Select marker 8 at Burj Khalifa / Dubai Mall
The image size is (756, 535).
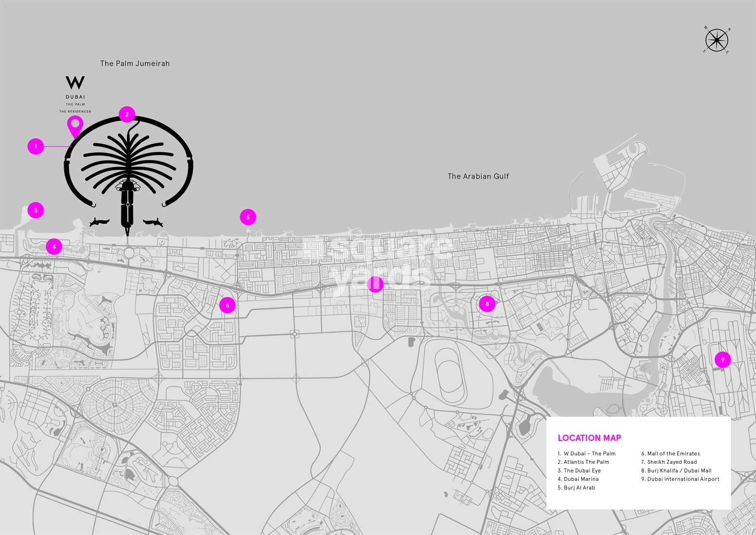(x=487, y=303)
